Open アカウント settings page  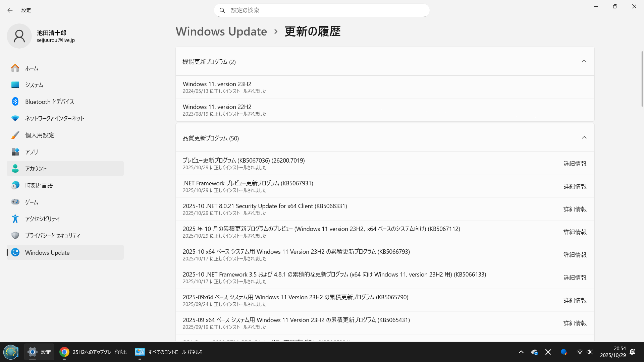click(x=65, y=169)
